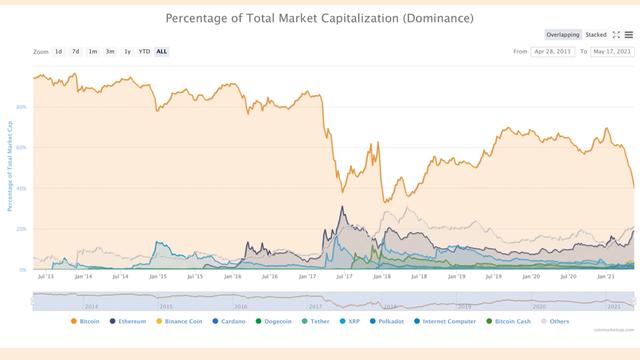Screen dimensions: 640x360
Task: Click the Internet Computer legend marker
Action: pyautogui.click(x=417, y=321)
